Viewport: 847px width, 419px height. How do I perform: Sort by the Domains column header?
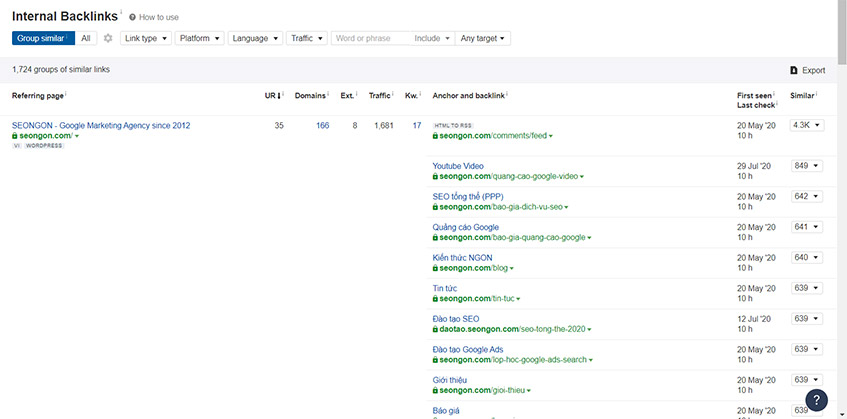coord(312,96)
